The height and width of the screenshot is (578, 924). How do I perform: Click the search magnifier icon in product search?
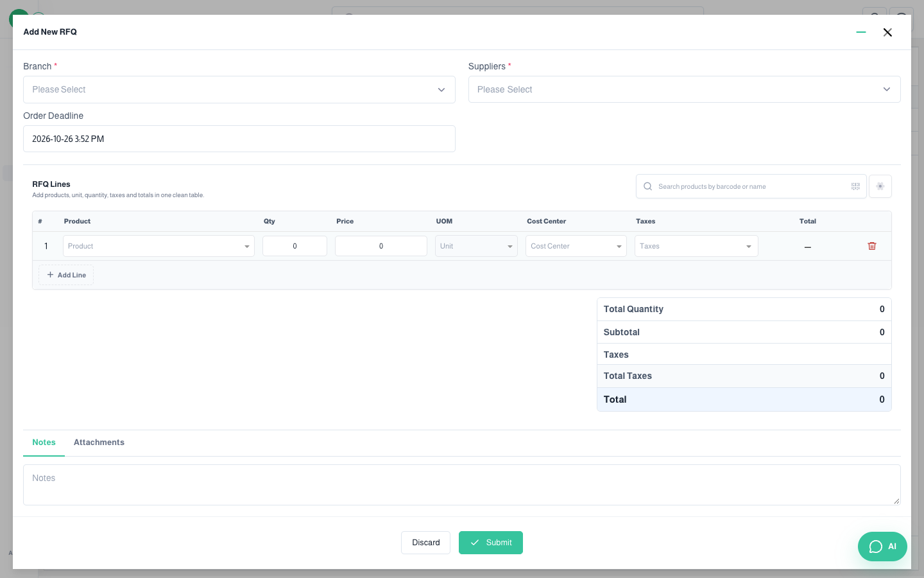[x=648, y=186]
